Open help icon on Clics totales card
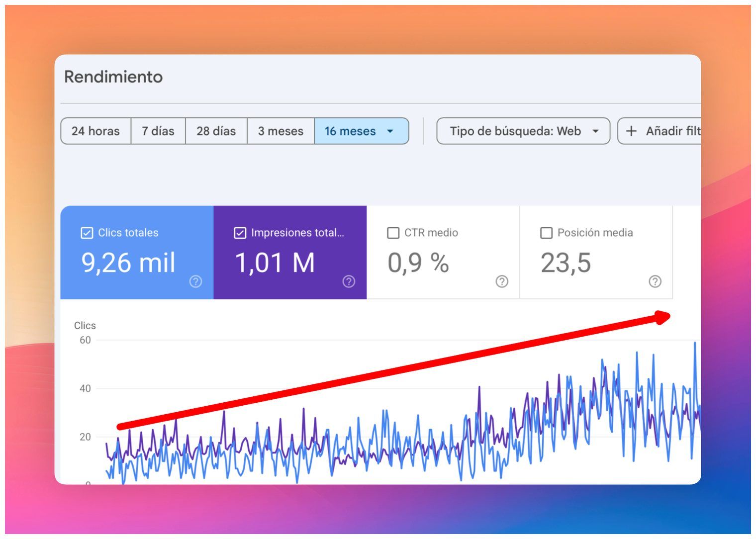Screen dimensions: 756x539 [195, 281]
